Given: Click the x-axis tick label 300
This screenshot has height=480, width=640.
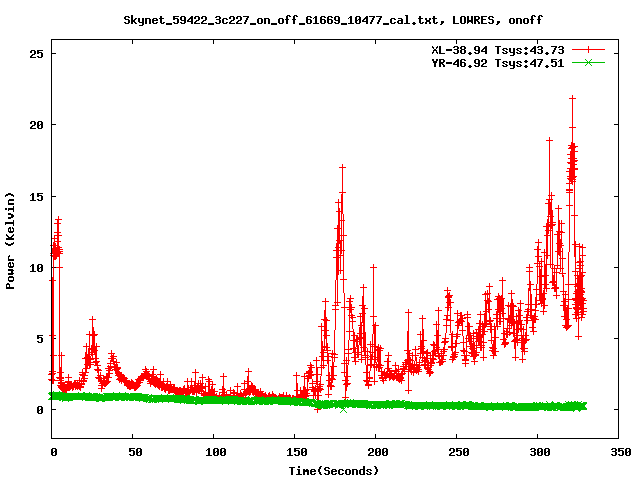Looking at the screenshot, I should pos(540,452).
